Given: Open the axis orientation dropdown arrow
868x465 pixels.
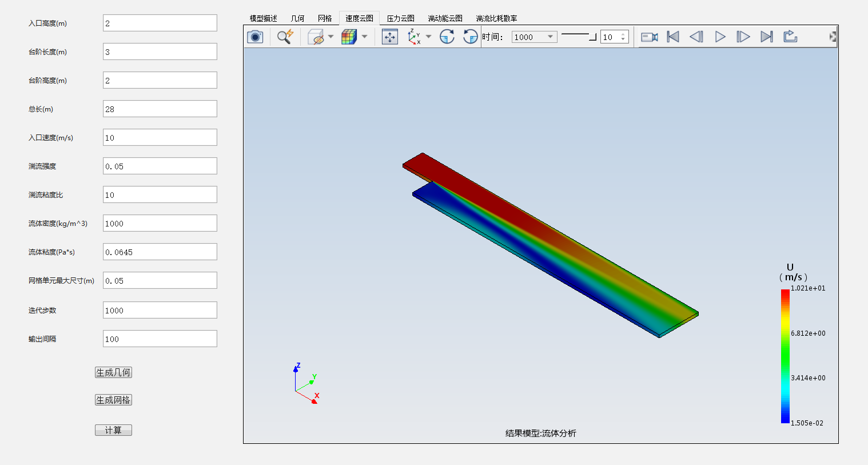Looking at the screenshot, I should pos(428,37).
